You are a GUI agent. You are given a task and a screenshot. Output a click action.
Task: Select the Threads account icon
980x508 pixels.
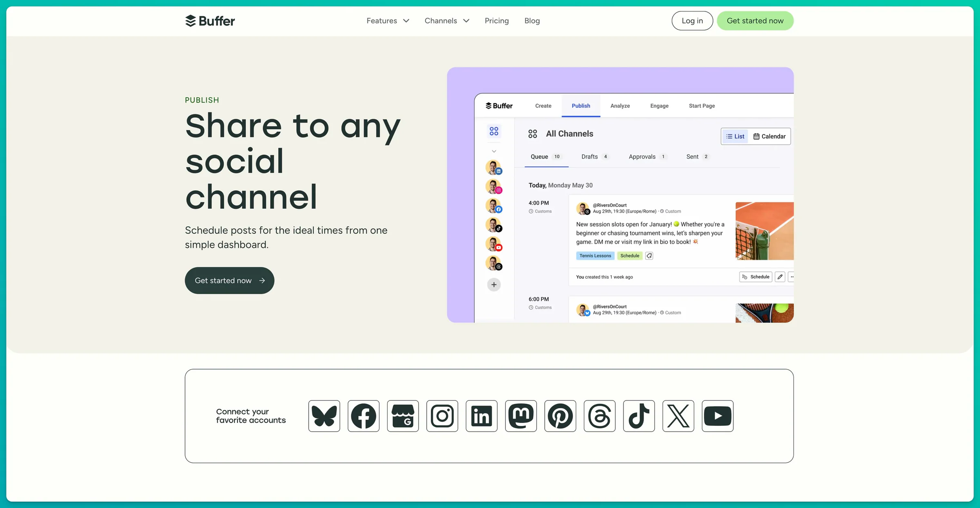coord(600,416)
